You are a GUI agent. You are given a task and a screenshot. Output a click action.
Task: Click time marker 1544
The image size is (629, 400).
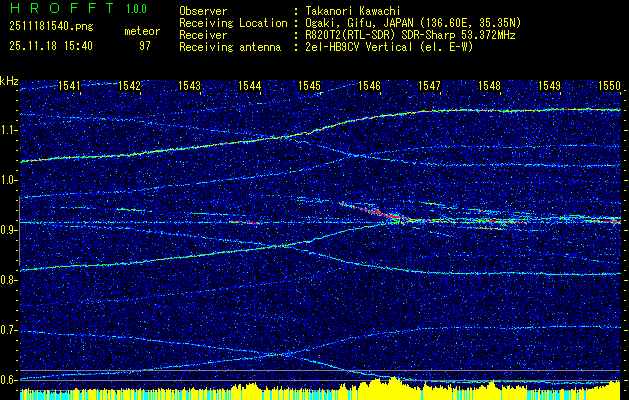coord(250,85)
